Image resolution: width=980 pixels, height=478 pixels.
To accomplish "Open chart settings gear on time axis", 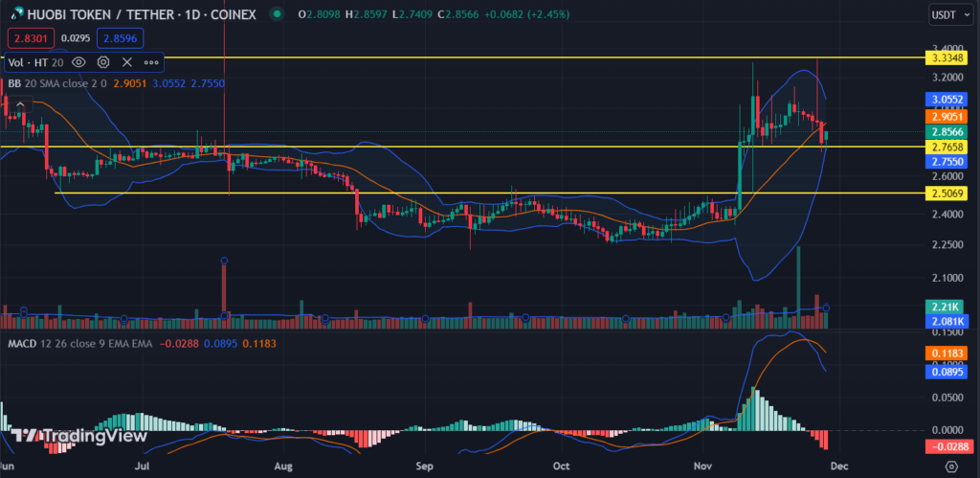I will click(951, 467).
